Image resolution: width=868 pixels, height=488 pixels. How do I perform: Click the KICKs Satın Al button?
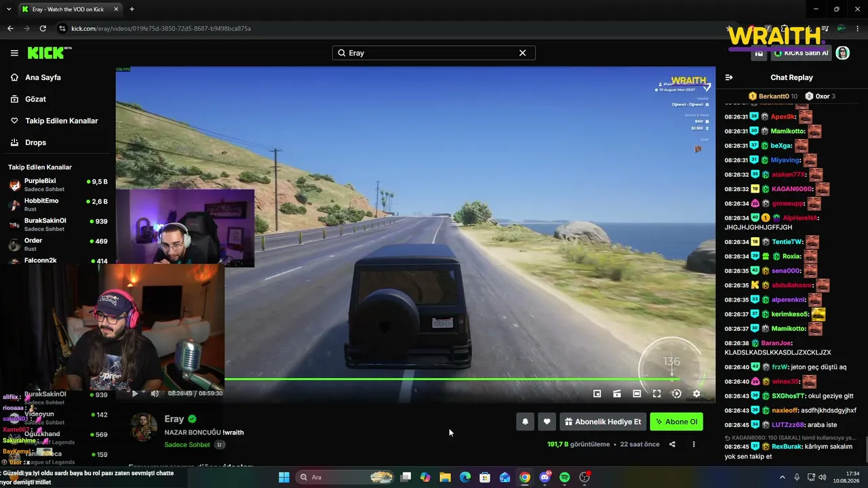coord(801,53)
